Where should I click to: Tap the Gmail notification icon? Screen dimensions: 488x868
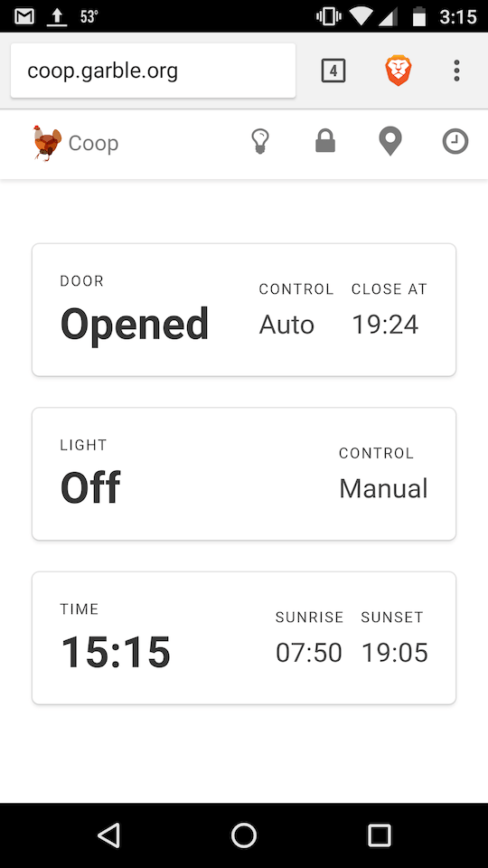(24, 16)
